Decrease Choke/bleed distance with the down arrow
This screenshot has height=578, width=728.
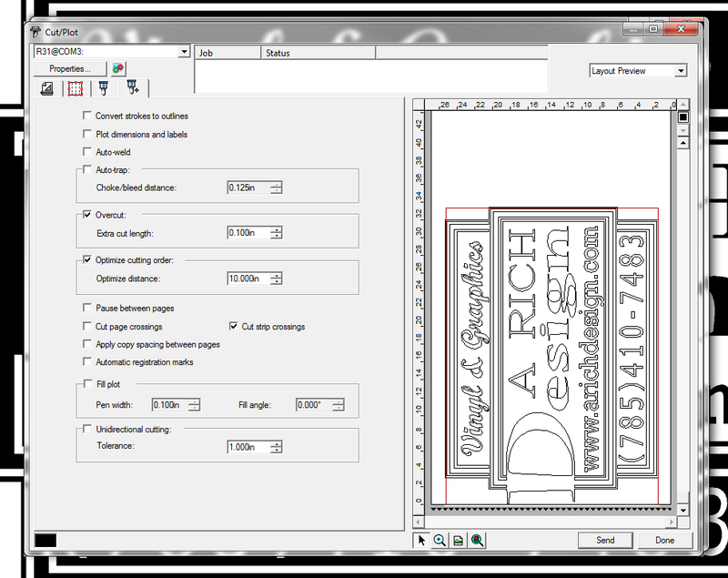[277, 191]
